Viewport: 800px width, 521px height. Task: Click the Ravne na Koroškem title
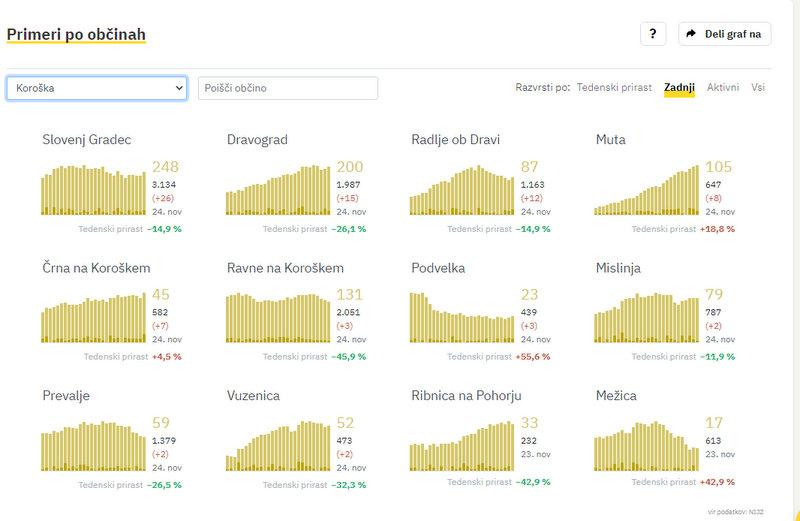click(285, 268)
